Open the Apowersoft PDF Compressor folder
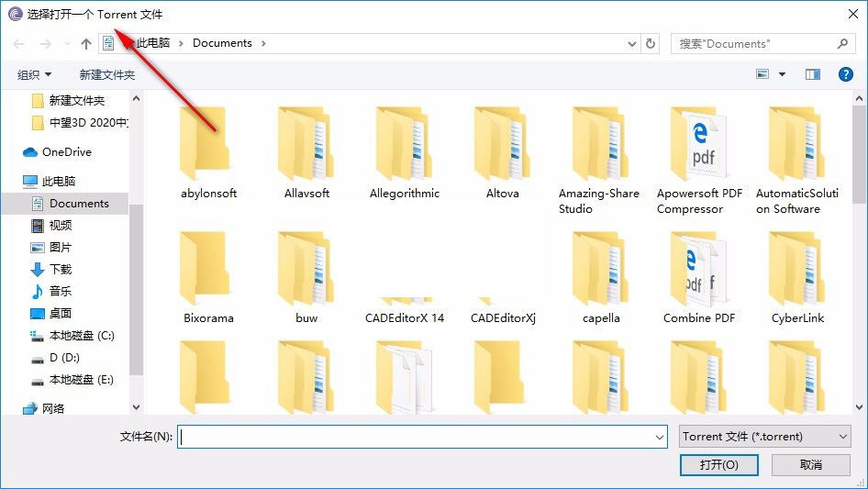Image resolution: width=868 pixels, height=489 pixels. tap(699, 161)
